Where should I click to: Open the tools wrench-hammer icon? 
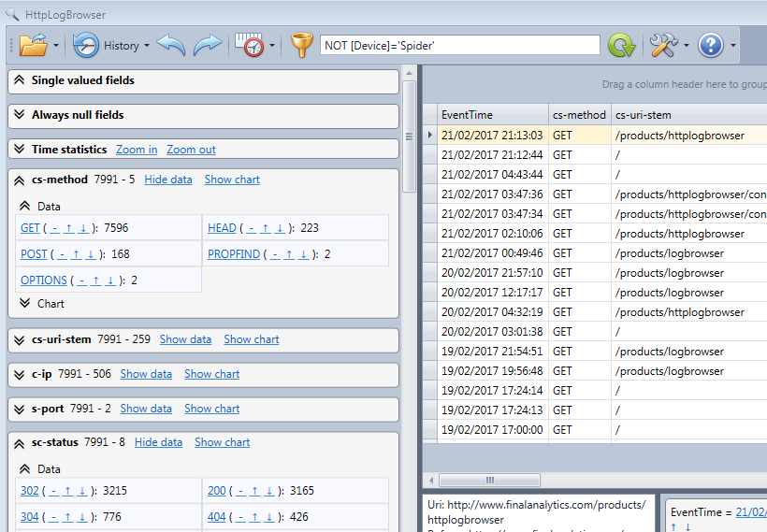663,45
